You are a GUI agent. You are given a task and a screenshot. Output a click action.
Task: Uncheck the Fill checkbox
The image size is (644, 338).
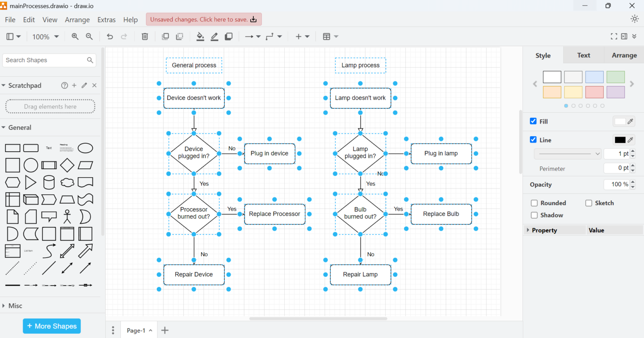click(x=533, y=121)
